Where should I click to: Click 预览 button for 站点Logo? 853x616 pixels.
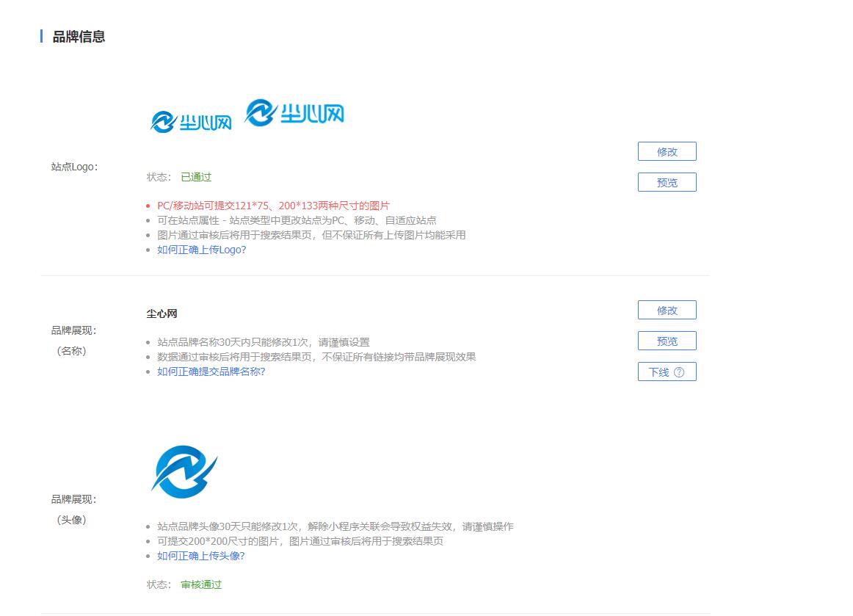667,182
